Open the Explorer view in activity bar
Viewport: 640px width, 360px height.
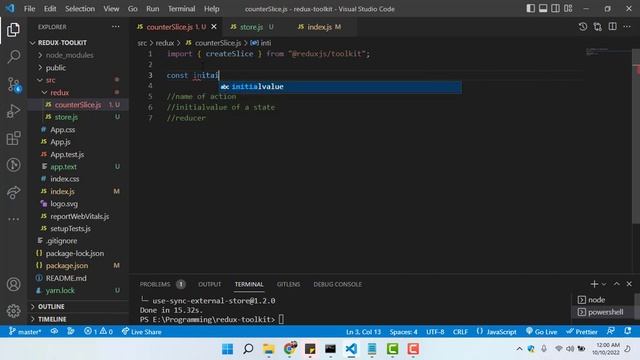coord(13,29)
